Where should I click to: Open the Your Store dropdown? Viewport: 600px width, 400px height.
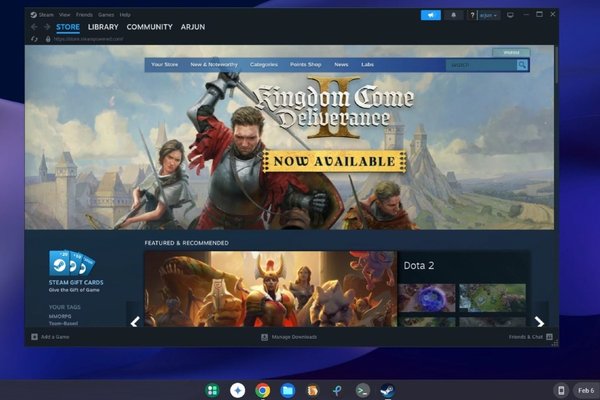pos(165,65)
